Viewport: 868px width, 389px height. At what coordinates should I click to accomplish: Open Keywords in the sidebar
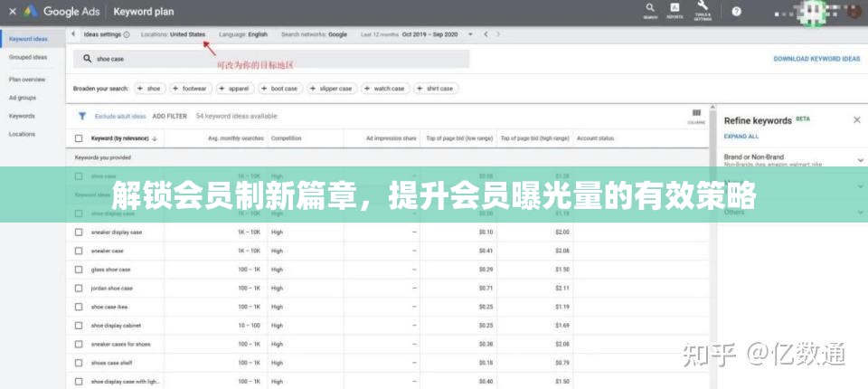[x=22, y=116]
